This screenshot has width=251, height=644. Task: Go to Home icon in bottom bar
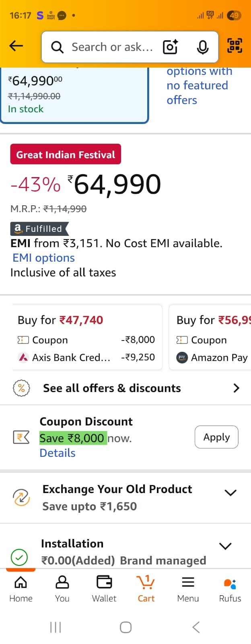coord(21,589)
